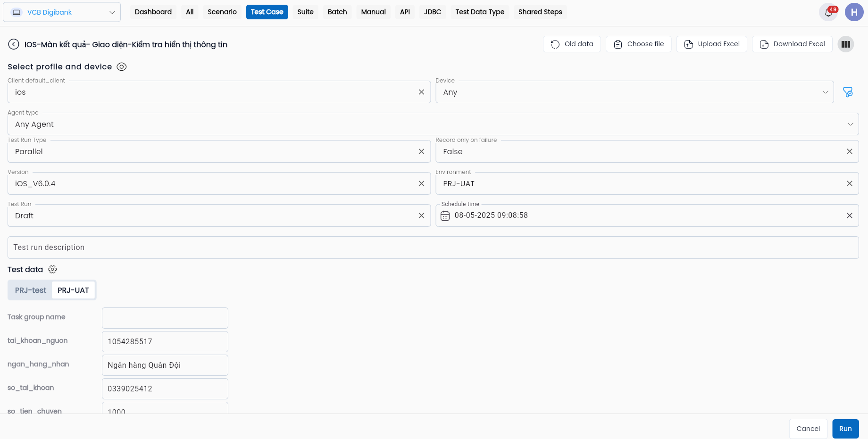Open the user avatar H menu
The height and width of the screenshot is (439, 868).
coord(854,12)
